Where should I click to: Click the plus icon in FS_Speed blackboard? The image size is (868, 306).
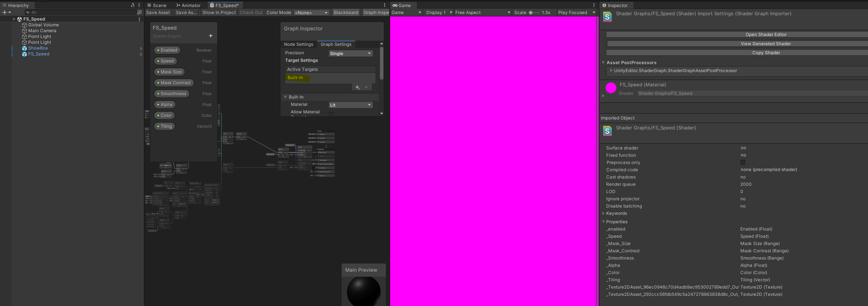point(211,36)
